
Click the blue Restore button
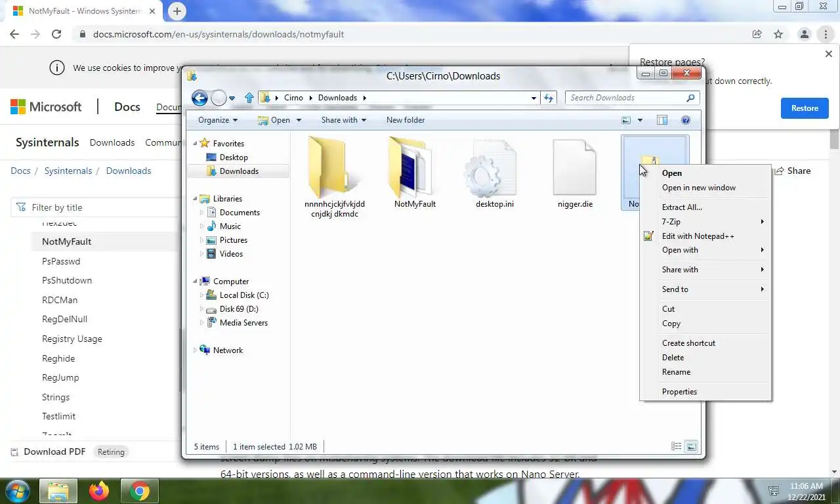tap(805, 108)
